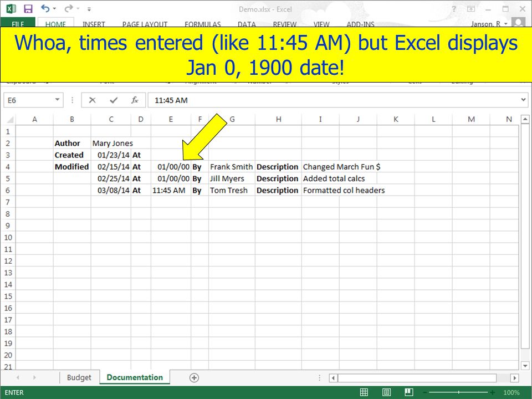This screenshot has width=532, height=399.
Task: Expand the Name Box dropdown arrow
Action: point(57,100)
